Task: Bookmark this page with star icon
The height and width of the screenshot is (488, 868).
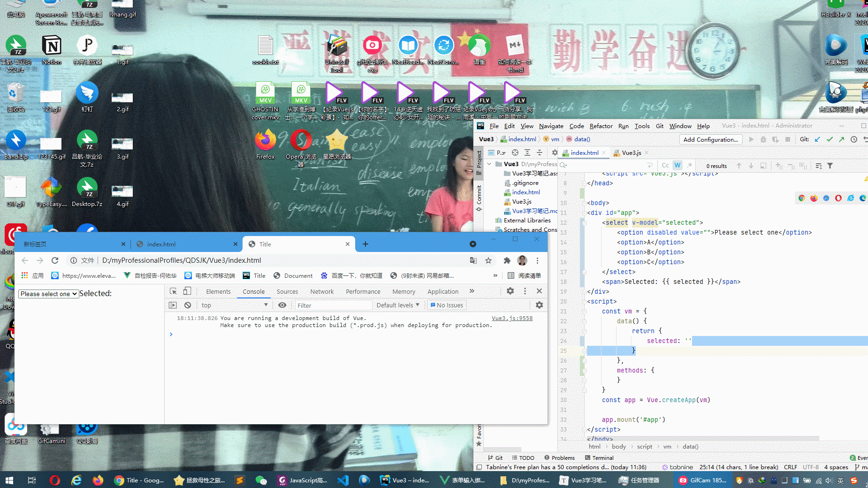Action: coord(488,260)
